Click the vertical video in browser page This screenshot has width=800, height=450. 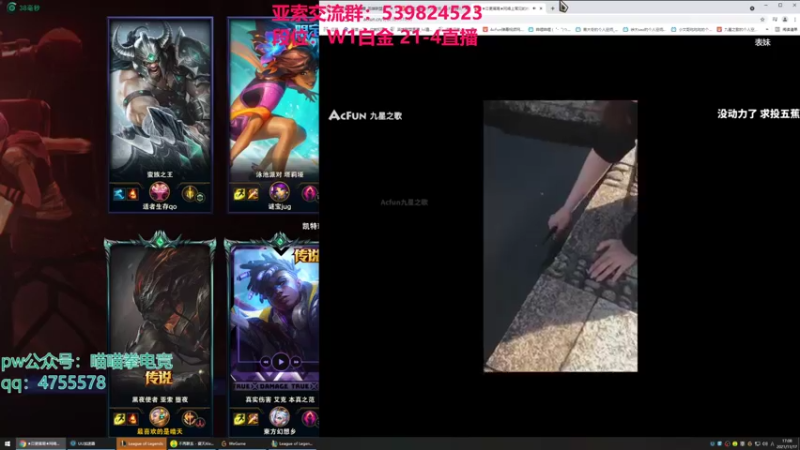click(x=560, y=236)
